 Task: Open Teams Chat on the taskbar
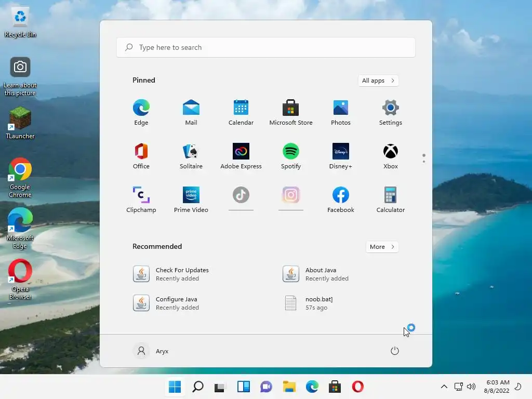click(267, 387)
